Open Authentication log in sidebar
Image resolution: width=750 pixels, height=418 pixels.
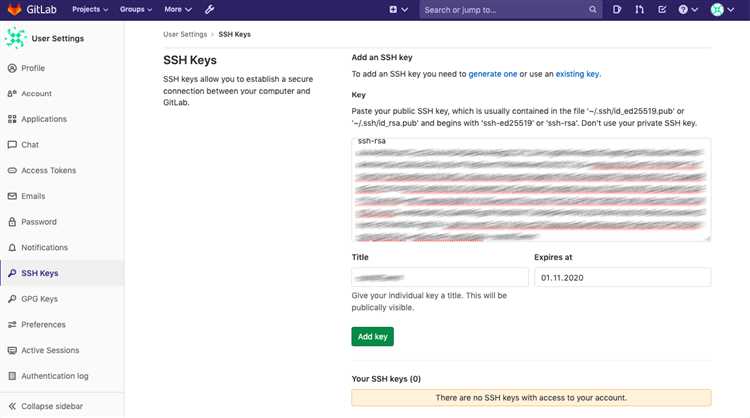55,376
